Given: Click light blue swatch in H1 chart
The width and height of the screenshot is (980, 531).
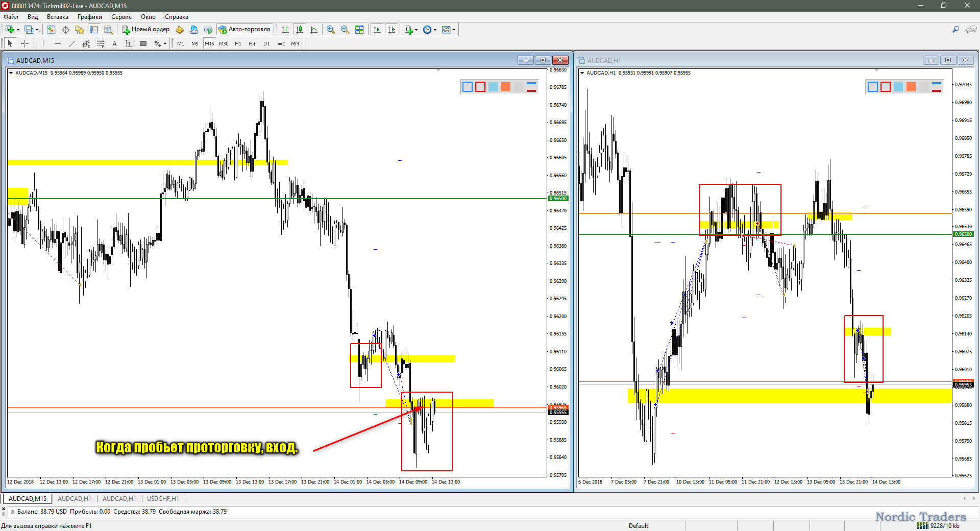Looking at the screenshot, I should pyautogui.click(x=898, y=87).
